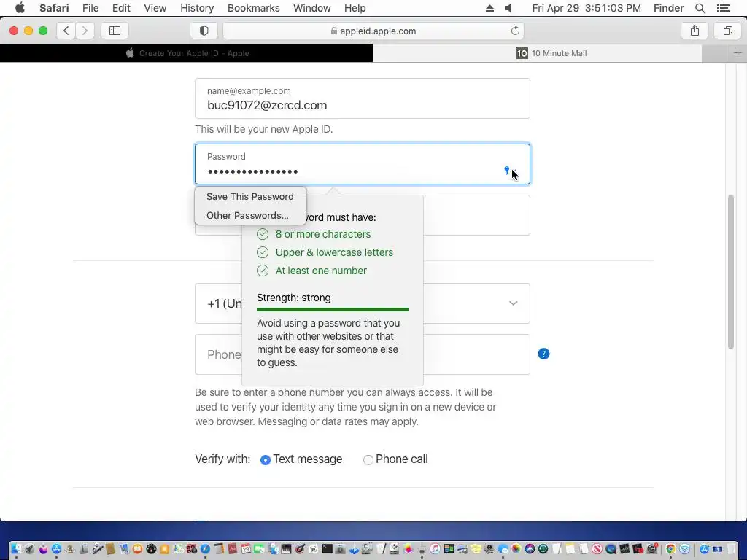Open Terminal from the Dock

point(327,548)
